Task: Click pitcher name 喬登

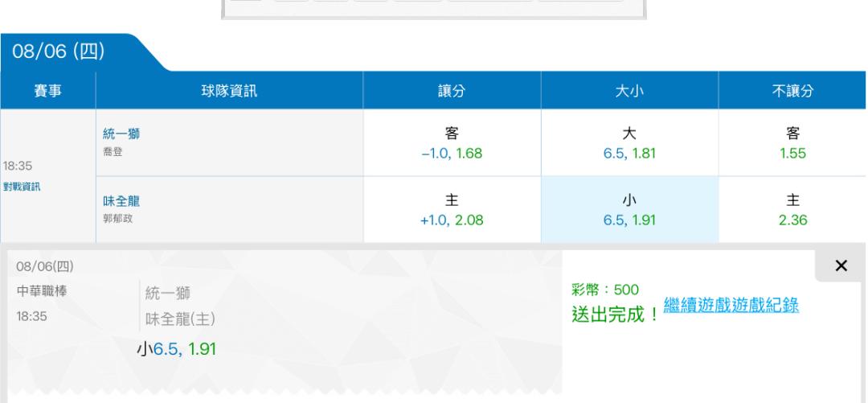Action: 113,151
